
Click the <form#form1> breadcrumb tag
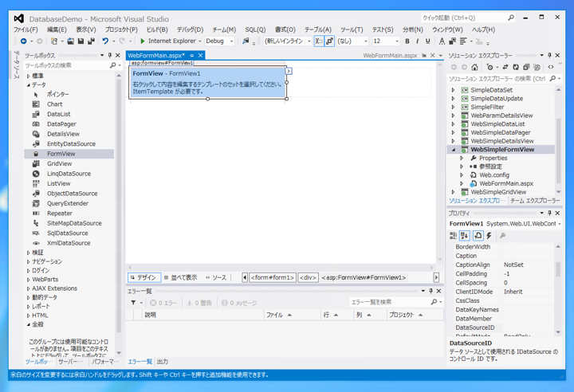273,277
